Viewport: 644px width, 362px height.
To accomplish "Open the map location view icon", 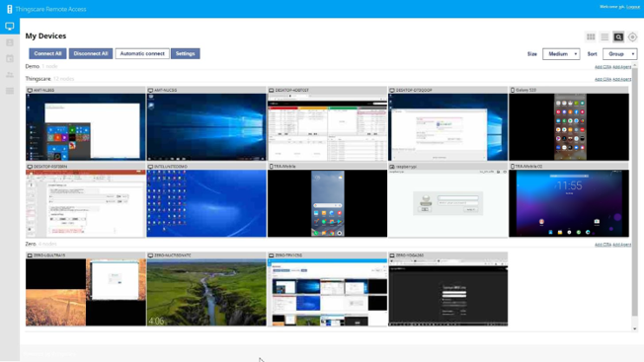I will pos(632,36).
